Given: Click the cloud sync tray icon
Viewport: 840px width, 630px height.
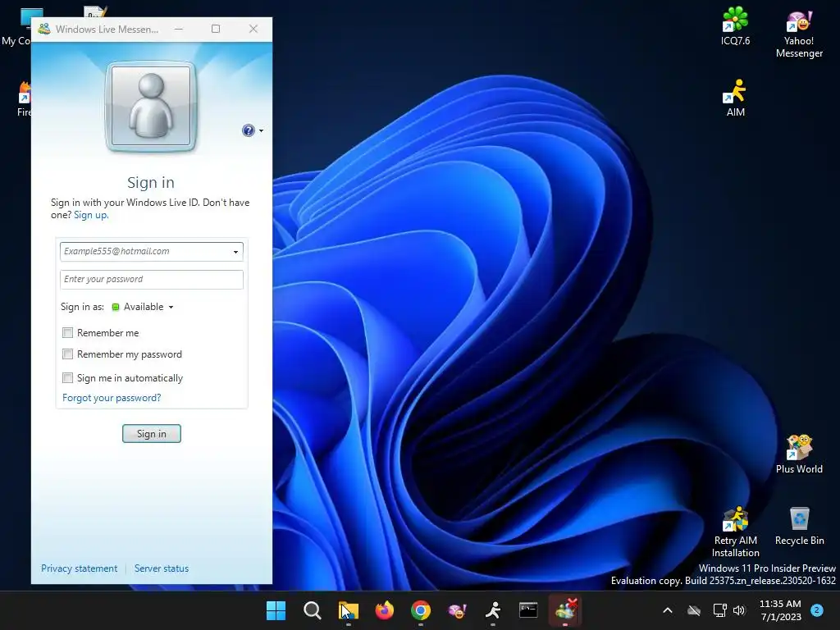Looking at the screenshot, I should pos(694,610).
